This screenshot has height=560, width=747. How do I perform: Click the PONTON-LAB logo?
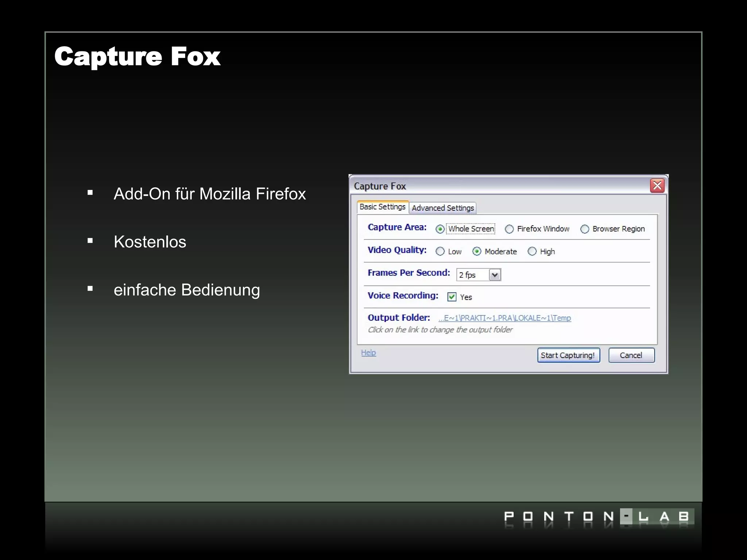599,518
